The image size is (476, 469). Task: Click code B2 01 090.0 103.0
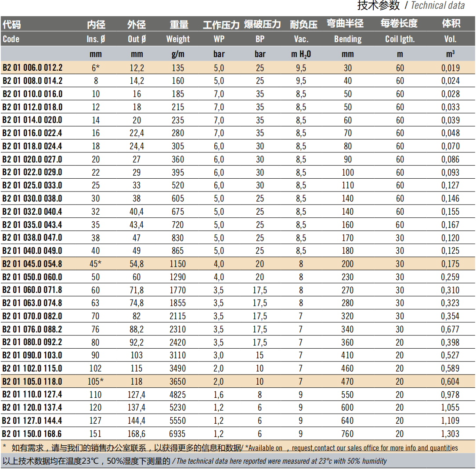pyautogui.click(x=32, y=355)
